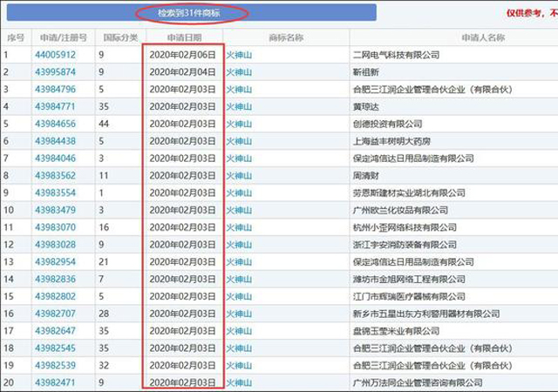The image size is (558, 392).
Task: Open registration number 43982836
Action: click(55, 280)
